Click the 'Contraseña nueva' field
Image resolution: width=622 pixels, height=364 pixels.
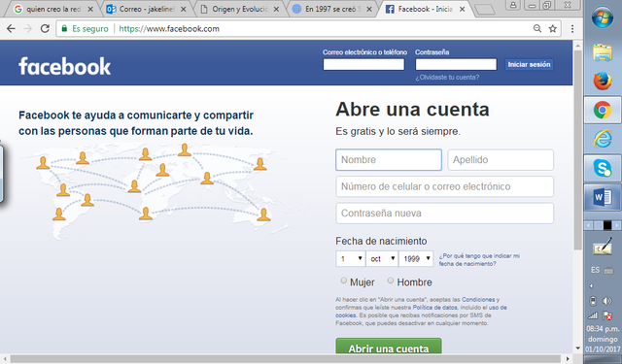tap(445, 214)
